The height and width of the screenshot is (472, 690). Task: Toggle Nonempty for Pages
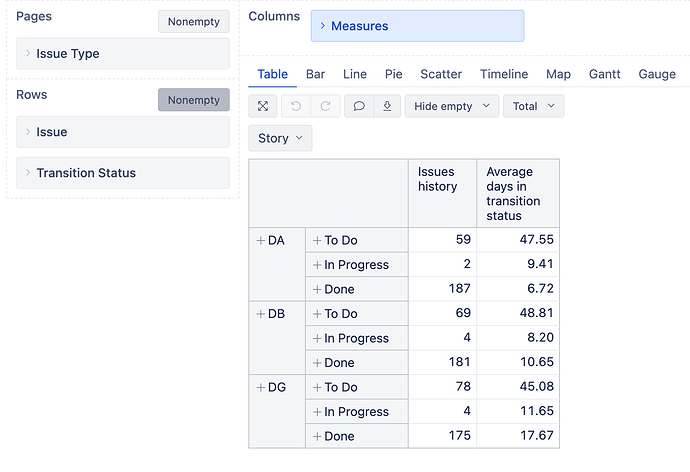194,22
